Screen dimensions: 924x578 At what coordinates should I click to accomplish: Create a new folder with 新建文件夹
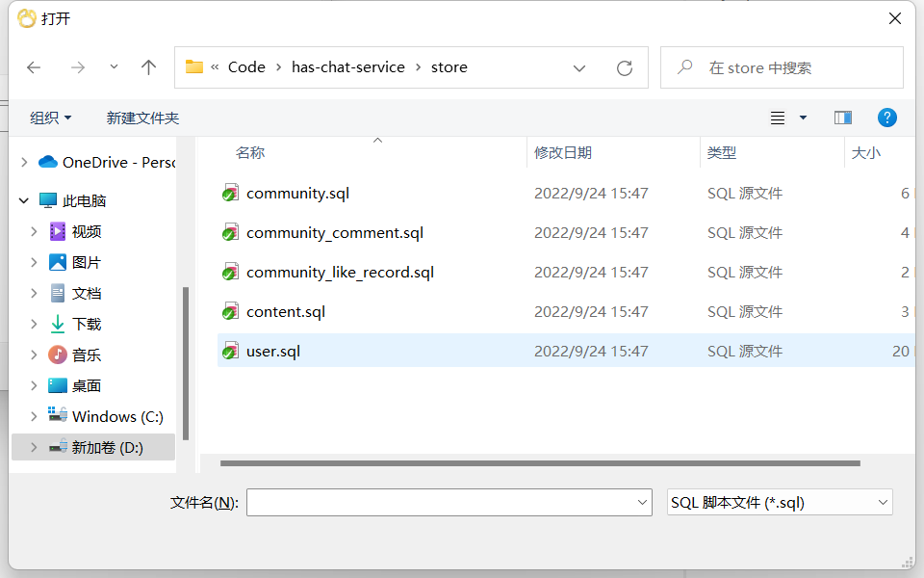click(x=142, y=118)
